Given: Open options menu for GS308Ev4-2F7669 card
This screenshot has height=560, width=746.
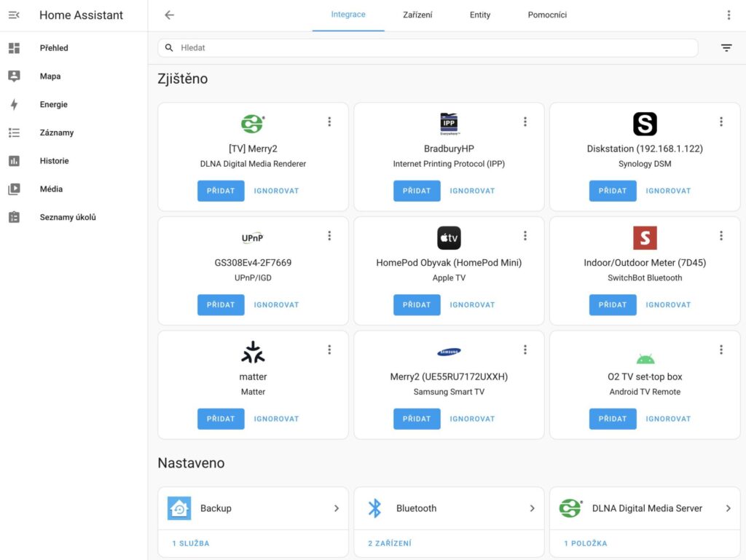Looking at the screenshot, I should pos(329,236).
